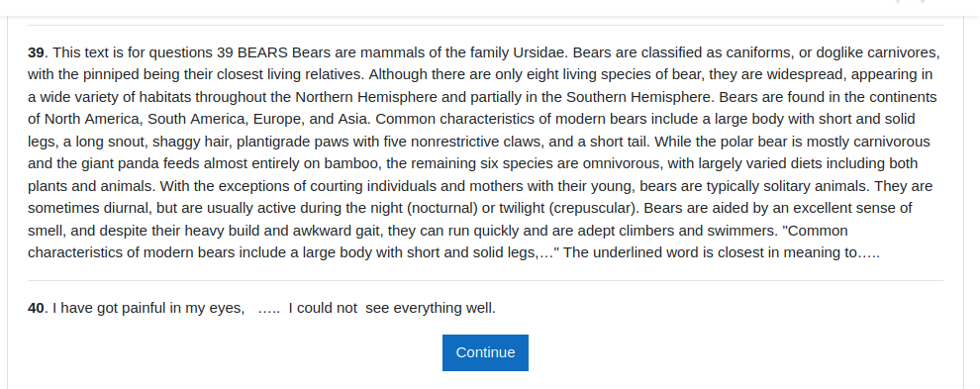Click the word (crepuscular) in parentheses
This screenshot has width=980, height=389.
click(594, 208)
